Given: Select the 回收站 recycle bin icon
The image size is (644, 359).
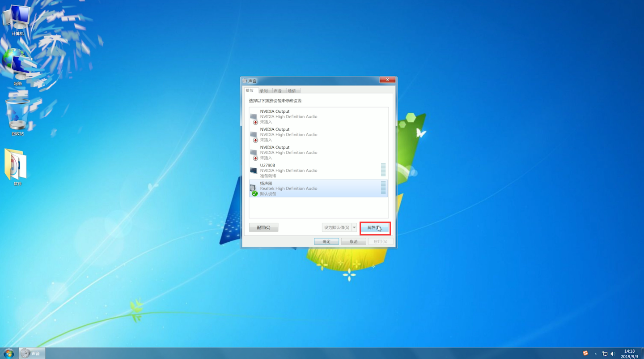Looking at the screenshot, I should (18, 117).
